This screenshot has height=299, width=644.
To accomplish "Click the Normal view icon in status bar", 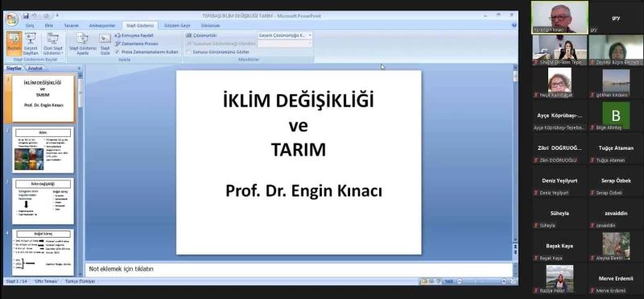I will click(424, 281).
